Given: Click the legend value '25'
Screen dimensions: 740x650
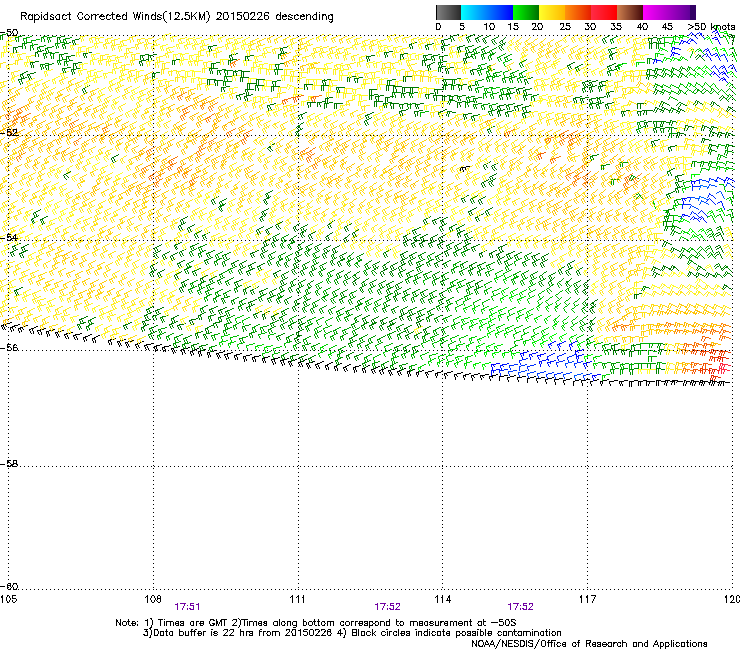Looking at the screenshot, I should 565,27.
